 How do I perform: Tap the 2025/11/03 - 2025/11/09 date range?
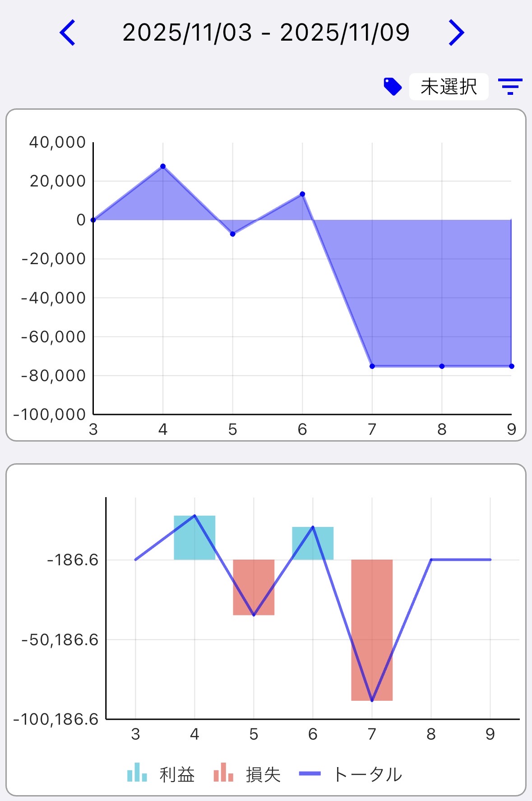point(266,33)
